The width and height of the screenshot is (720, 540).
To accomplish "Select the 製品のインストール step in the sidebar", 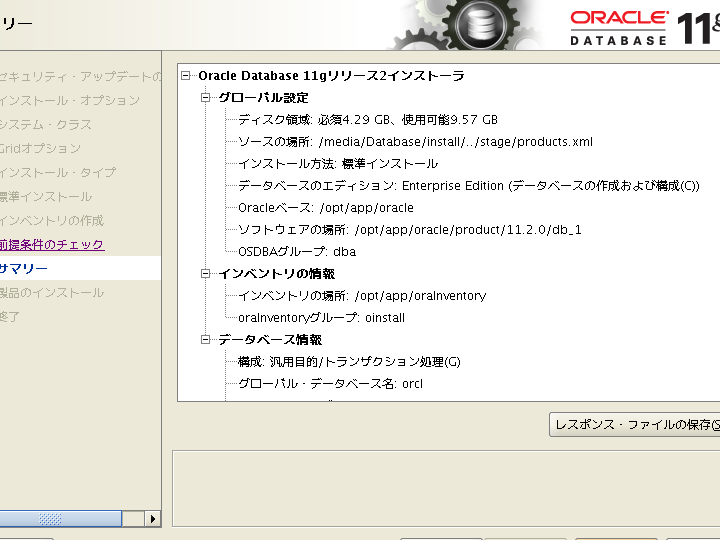I will (51, 293).
